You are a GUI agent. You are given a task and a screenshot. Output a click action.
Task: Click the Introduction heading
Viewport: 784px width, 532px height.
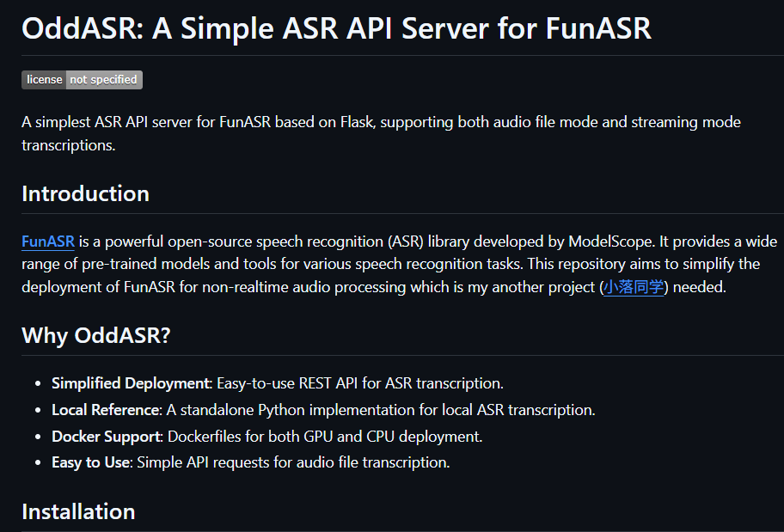[x=85, y=193]
